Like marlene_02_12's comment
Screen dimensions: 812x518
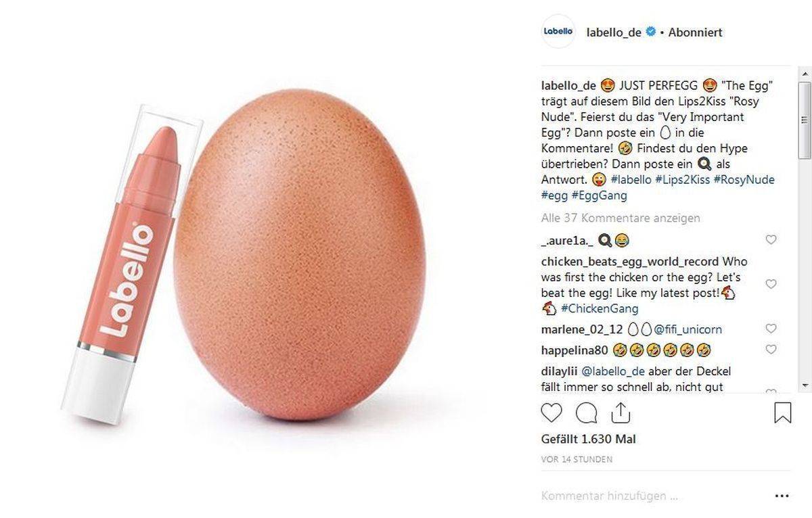click(771, 329)
